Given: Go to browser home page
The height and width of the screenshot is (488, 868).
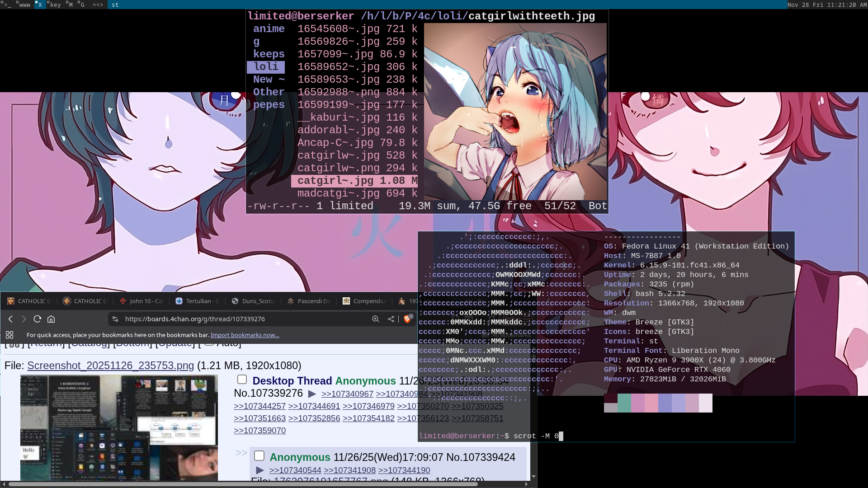Looking at the screenshot, I should pos(51,319).
